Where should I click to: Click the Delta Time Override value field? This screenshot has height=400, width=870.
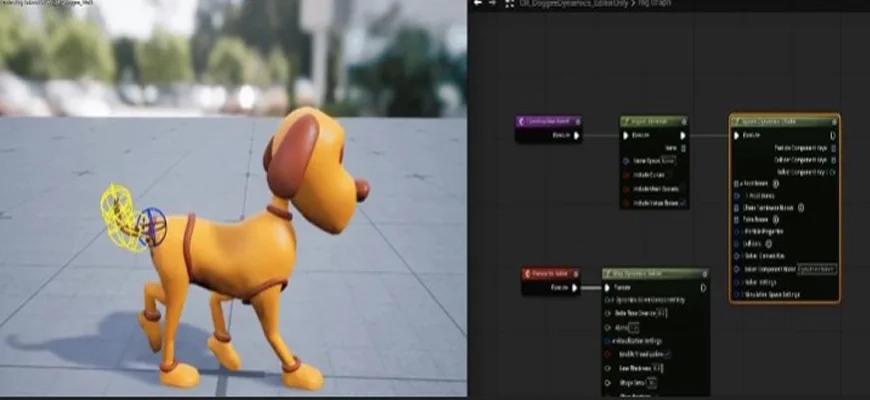660,313
